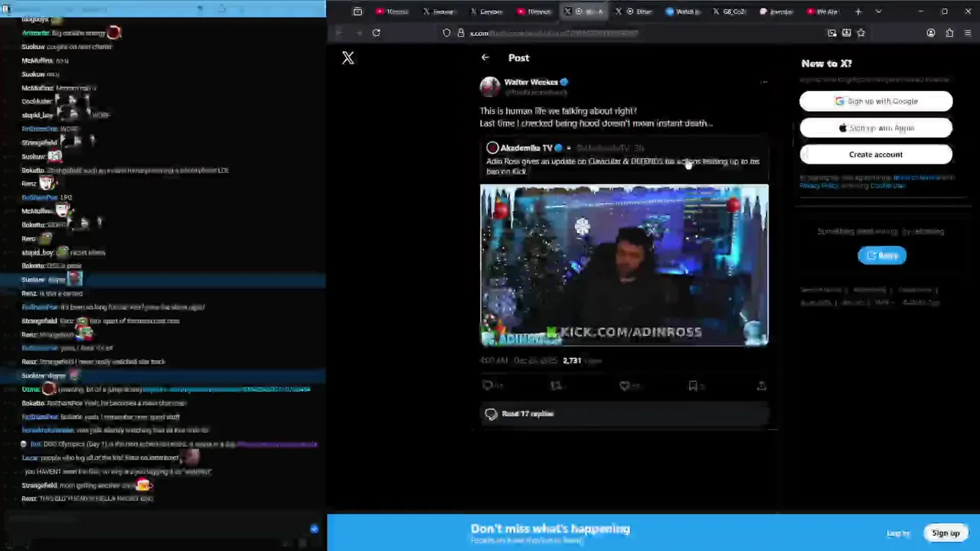Open Walter Weekes profile avatar
Image resolution: width=980 pixels, height=551 pixels.
(x=490, y=86)
